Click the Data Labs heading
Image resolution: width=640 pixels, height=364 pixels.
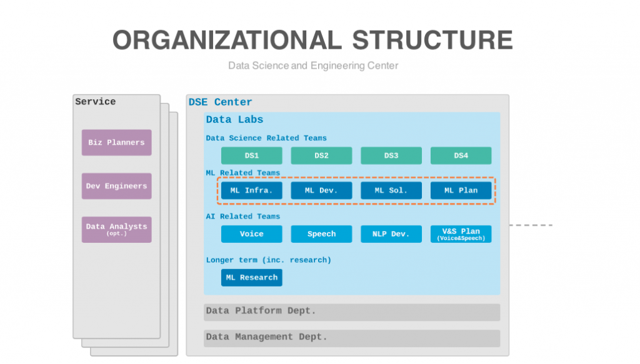click(x=235, y=119)
